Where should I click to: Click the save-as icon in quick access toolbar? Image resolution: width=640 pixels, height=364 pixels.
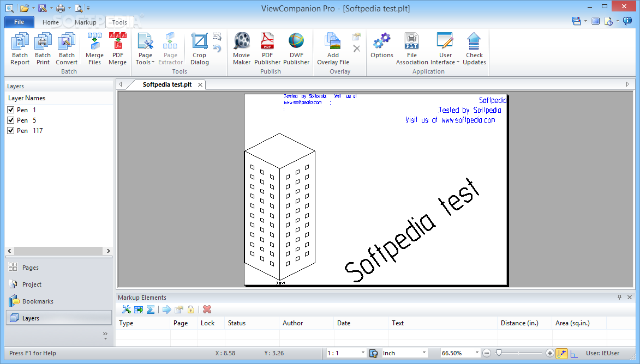tap(42, 8)
